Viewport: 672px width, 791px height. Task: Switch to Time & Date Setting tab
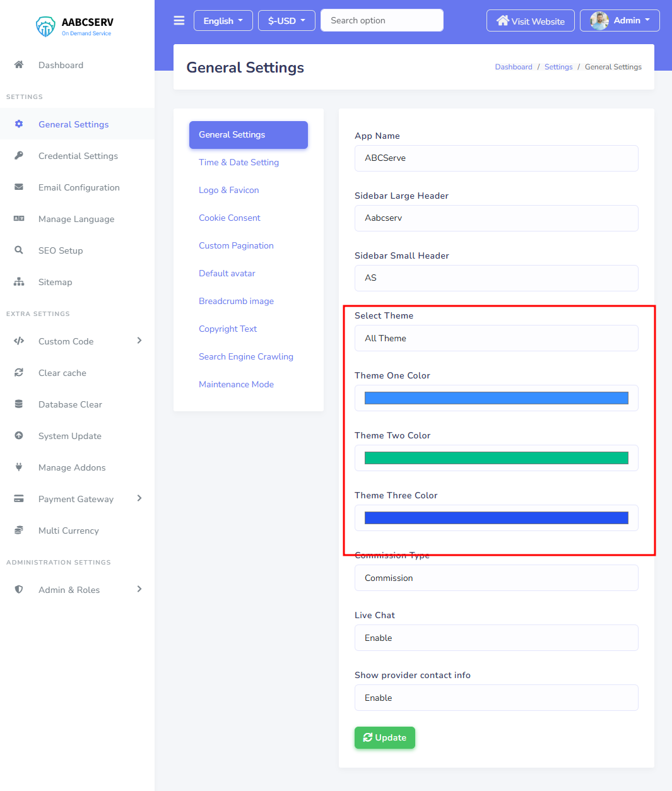click(x=239, y=162)
